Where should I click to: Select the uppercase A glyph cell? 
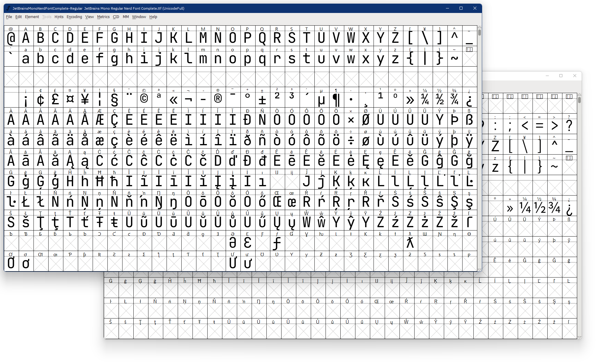[26, 36]
